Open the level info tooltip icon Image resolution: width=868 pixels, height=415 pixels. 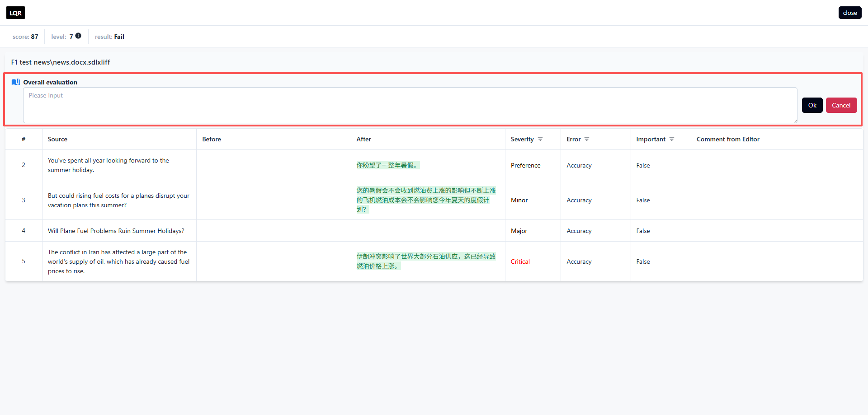pos(78,36)
